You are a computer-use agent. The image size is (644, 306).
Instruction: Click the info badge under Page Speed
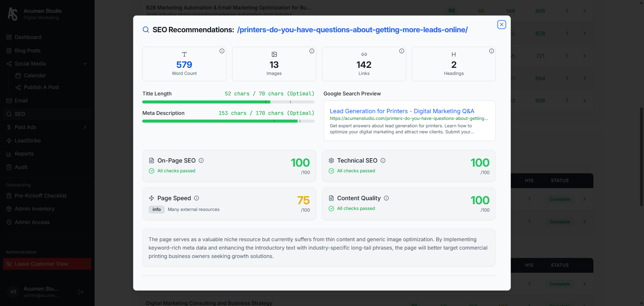157,209
